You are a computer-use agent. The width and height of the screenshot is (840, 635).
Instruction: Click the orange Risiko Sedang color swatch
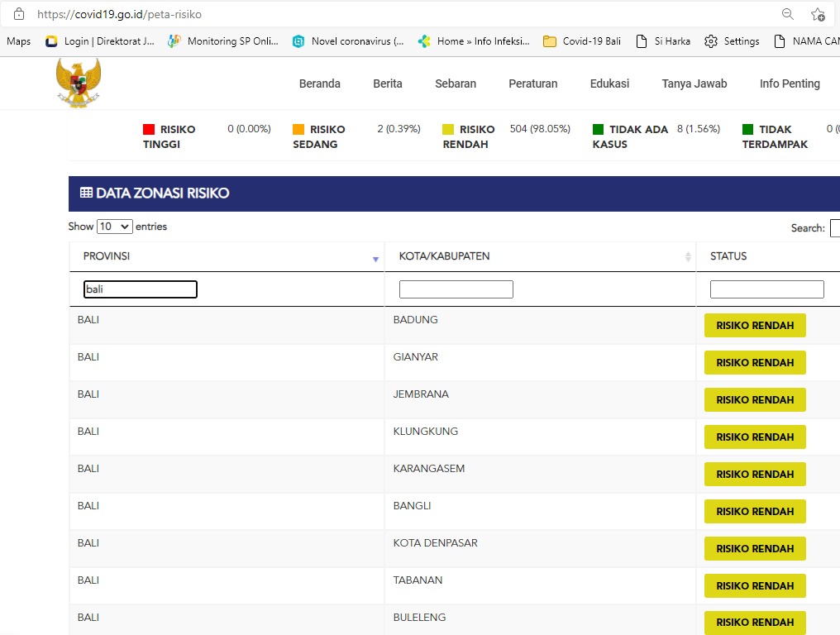point(298,129)
